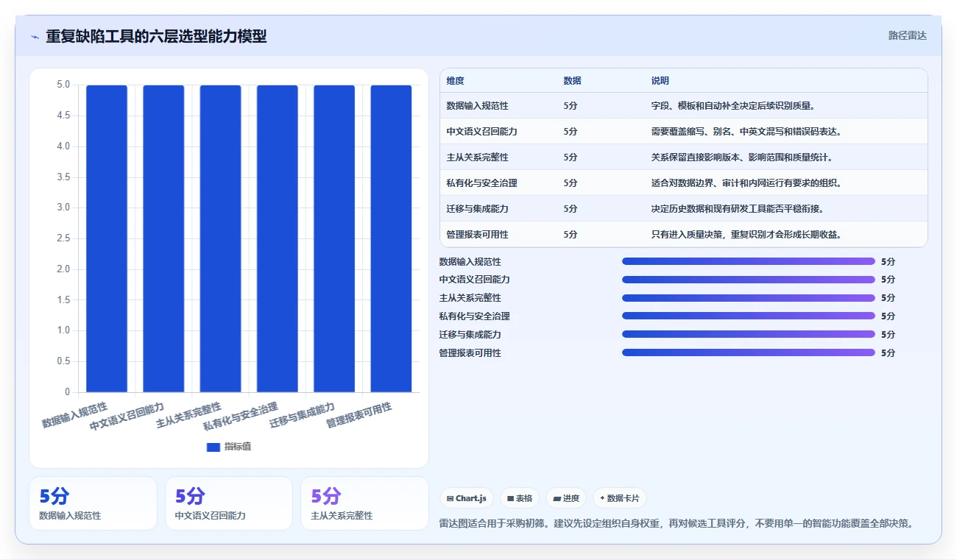Click the 5分 card for 主从关系完整性
Image resolution: width=957 pixels, height=560 pixels.
pyautogui.click(x=364, y=503)
